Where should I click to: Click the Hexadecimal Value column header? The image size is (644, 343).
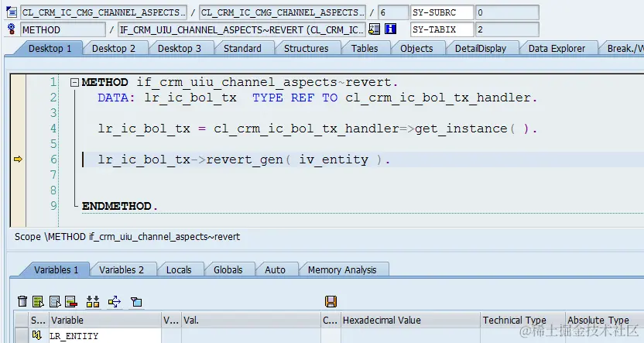coord(410,320)
